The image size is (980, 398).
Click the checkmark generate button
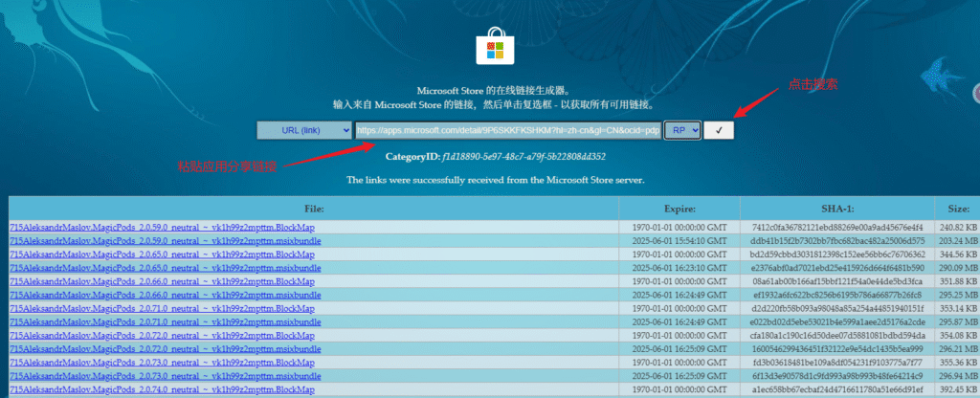[x=719, y=130]
